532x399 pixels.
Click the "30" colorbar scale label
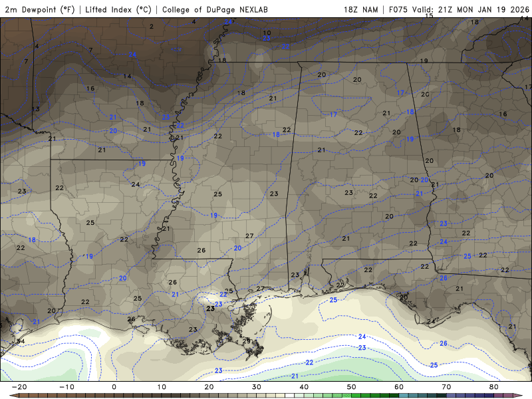pos(257,387)
